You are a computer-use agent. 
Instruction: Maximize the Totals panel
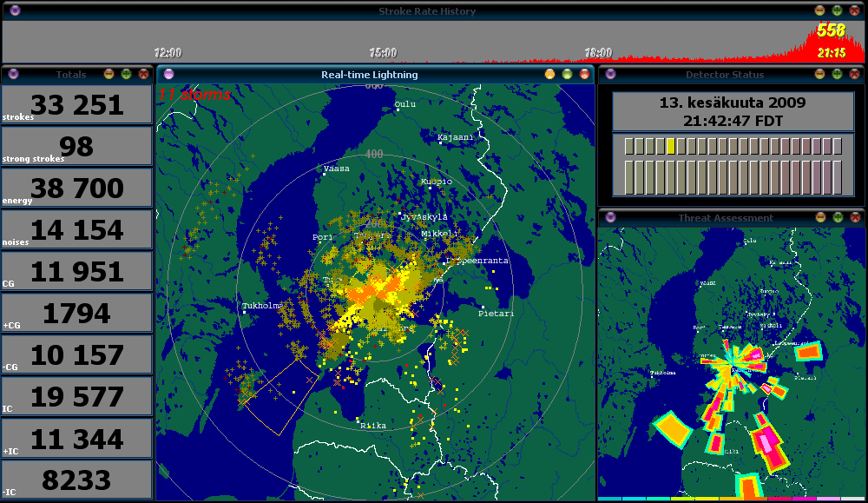coord(126,74)
